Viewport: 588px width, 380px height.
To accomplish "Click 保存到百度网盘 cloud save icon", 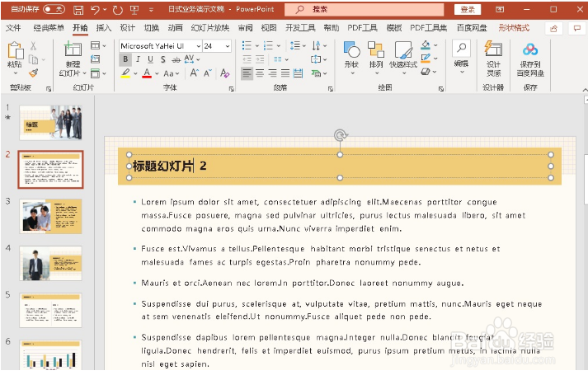I will [530, 59].
